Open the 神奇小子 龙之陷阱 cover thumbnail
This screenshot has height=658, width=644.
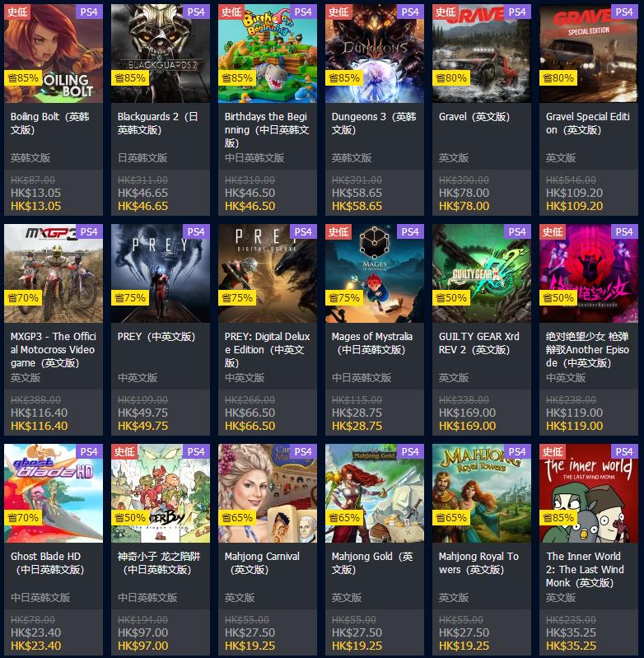161,493
